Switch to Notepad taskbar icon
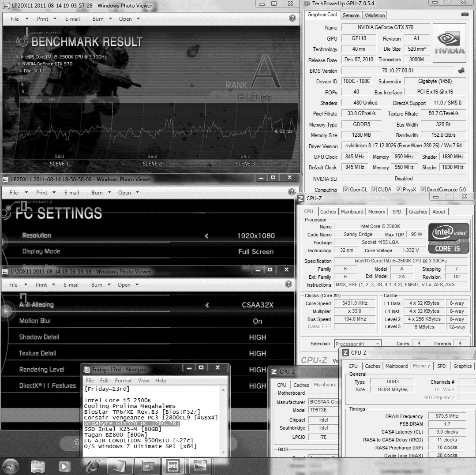476x475 pixels. pos(120,466)
